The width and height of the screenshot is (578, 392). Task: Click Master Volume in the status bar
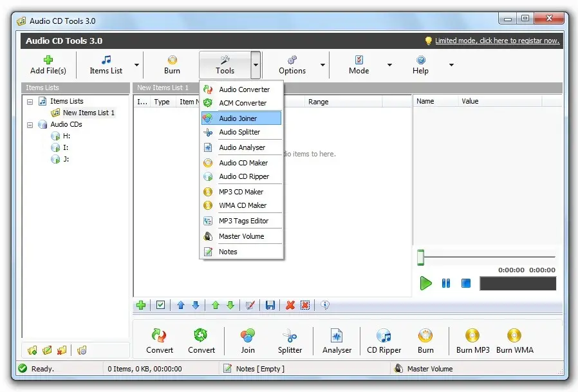coord(430,369)
